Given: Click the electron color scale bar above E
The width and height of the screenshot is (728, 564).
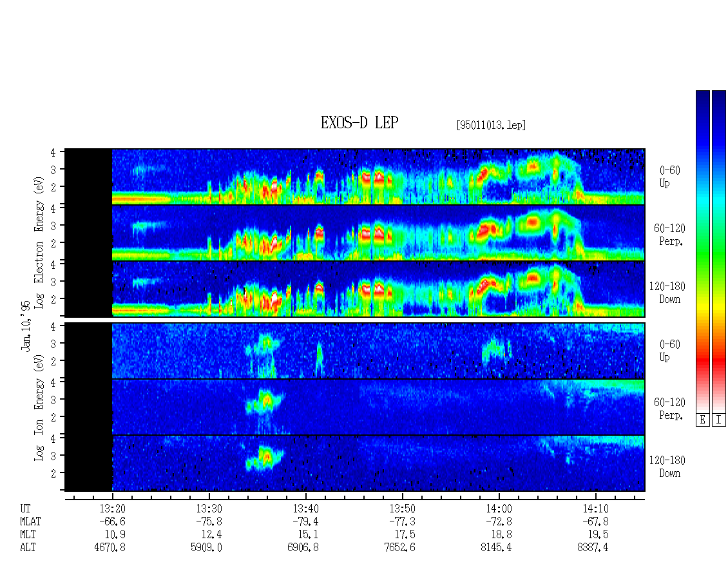Looking at the screenshot, I should point(702,251).
